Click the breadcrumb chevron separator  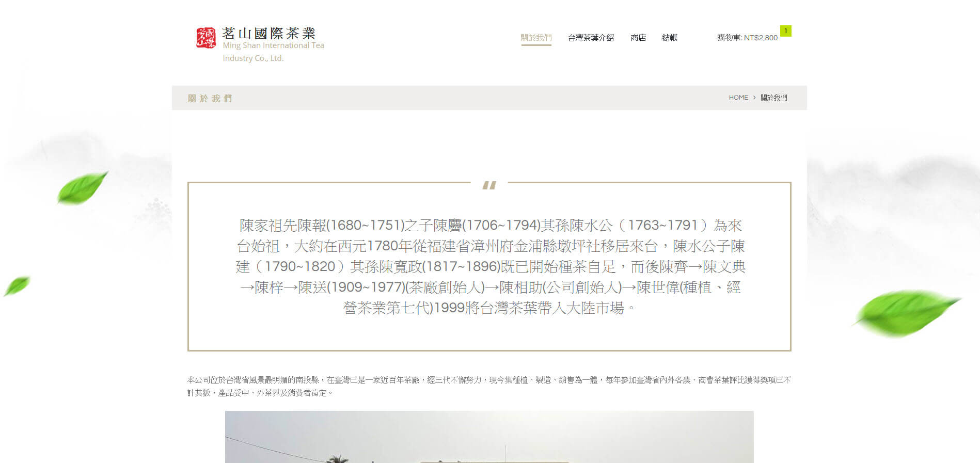754,98
